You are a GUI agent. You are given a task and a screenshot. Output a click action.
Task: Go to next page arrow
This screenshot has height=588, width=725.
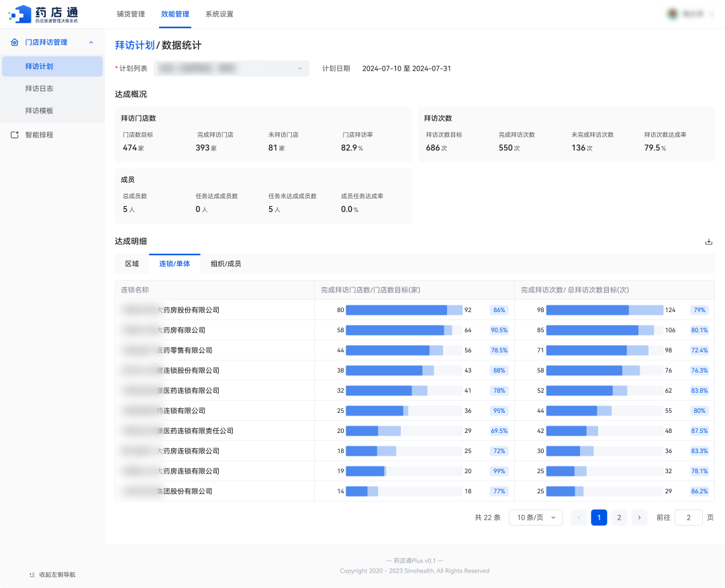pos(639,518)
